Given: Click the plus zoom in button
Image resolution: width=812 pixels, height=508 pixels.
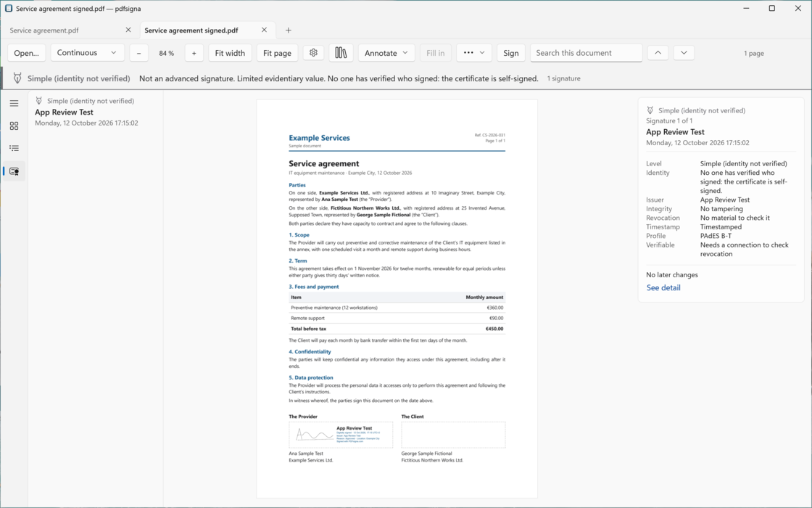Looking at the screenshot, I should click(x=194, y=53).
